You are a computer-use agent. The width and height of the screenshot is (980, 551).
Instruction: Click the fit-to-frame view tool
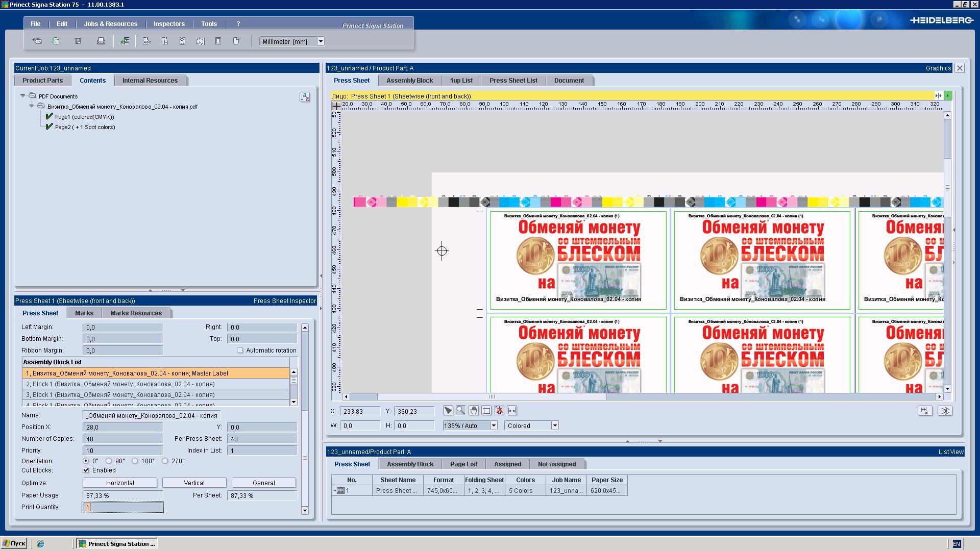click(486, 411)
